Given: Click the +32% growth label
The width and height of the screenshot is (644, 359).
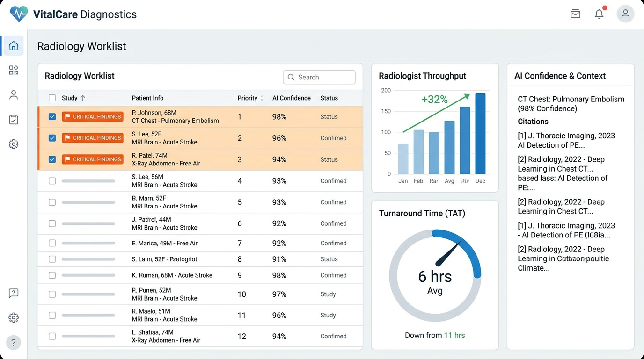Looking at the screenshot, I should [435, 100].
